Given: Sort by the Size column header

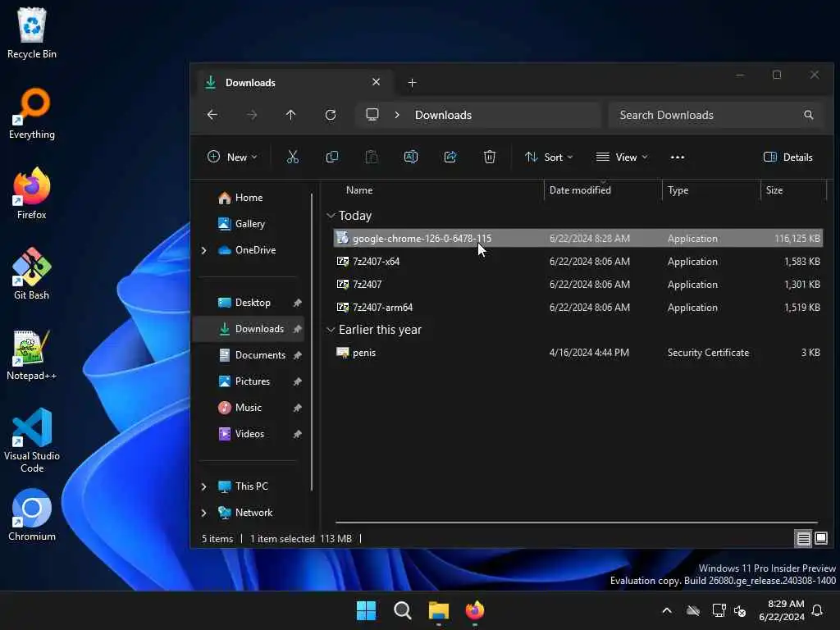Looking at the screenshot, I should pyautogui.click(x=774, y=190).
